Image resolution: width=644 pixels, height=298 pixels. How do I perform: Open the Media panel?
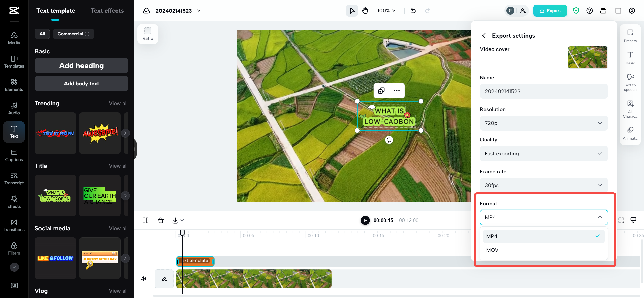(14, 38)
